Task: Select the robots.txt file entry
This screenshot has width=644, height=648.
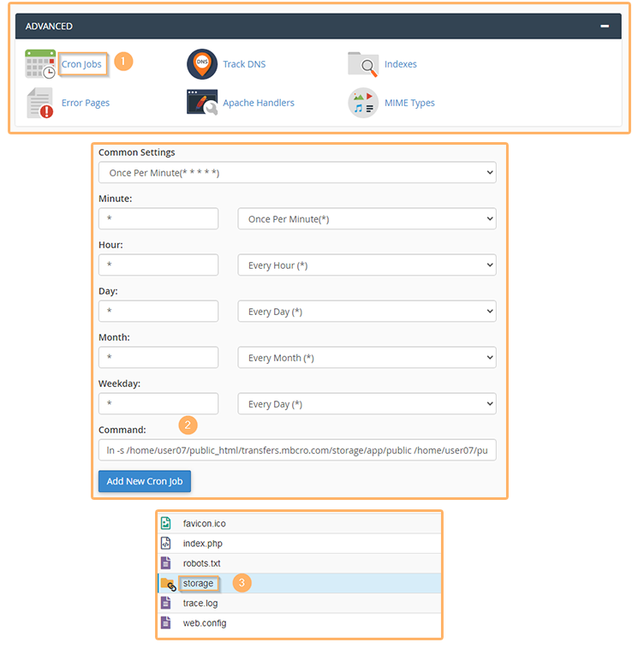Action: pyautogui.click(x=202, y=563)
